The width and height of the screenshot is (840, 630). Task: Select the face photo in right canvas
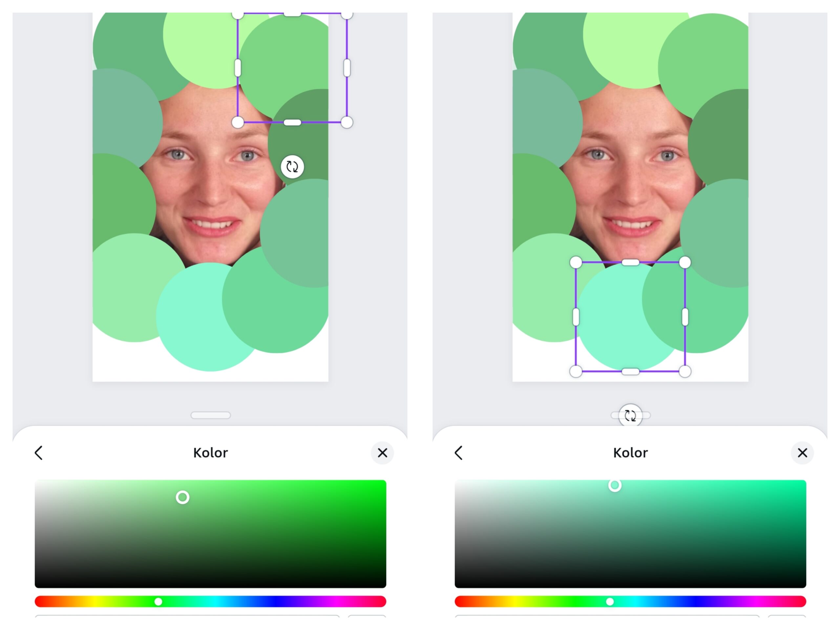(x=630, y=182)
